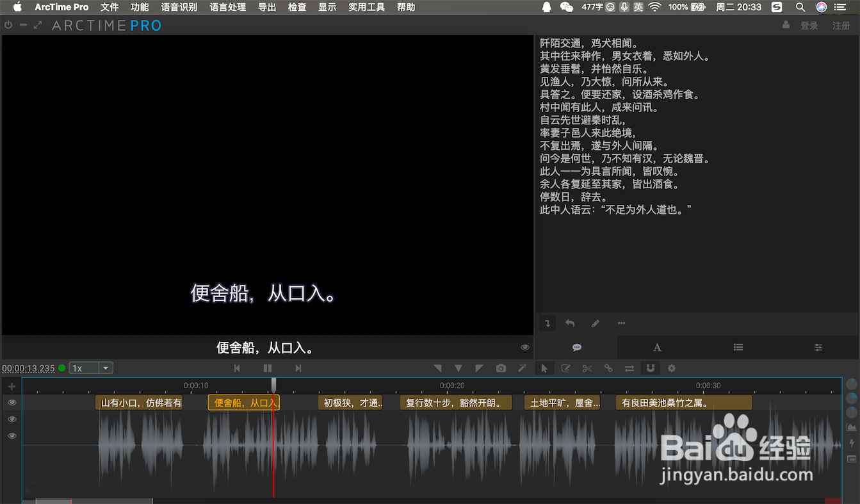860x504 pixels.
Task: Toggle the third track eye icon
Action: click(x=12, y=435)
